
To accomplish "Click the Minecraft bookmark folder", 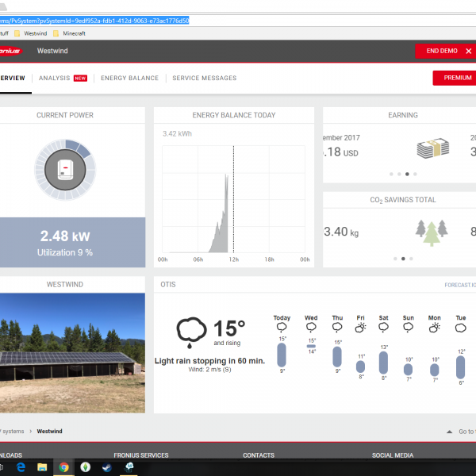I will click(69, 33).
